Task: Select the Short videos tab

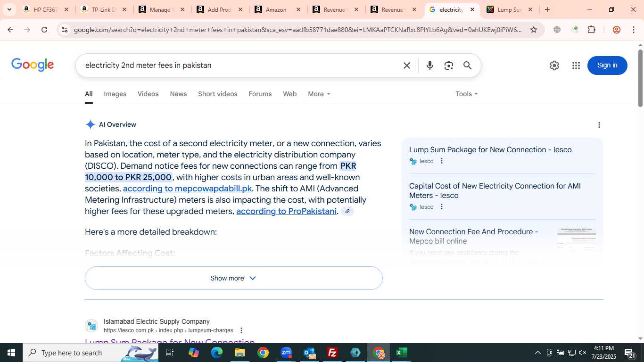Action: pos(218,94)
